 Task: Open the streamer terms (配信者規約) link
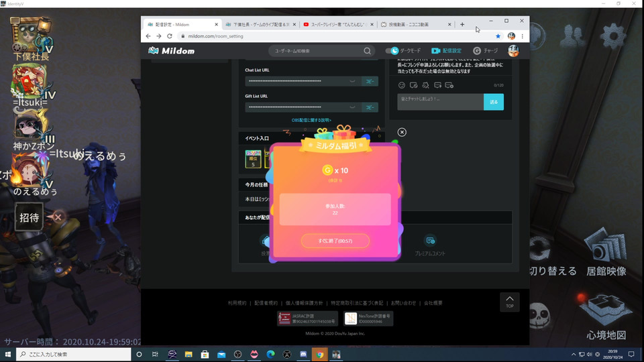[266, 303]
